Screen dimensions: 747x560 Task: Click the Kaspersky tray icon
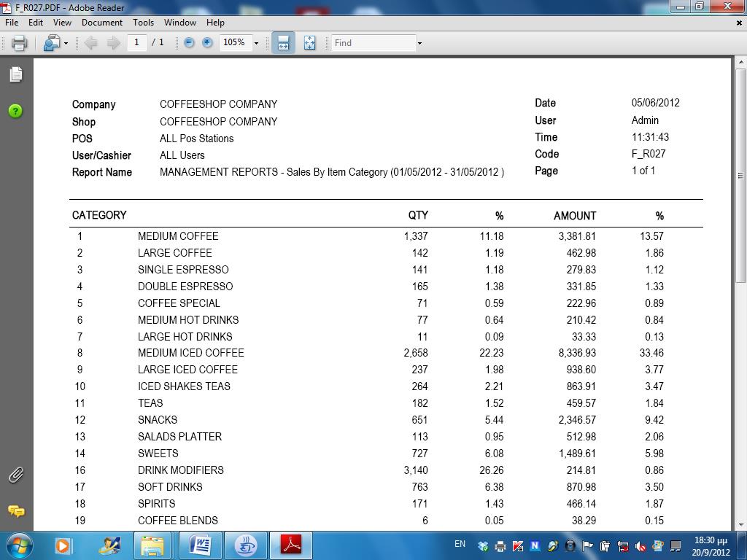[x=518, y=545]
